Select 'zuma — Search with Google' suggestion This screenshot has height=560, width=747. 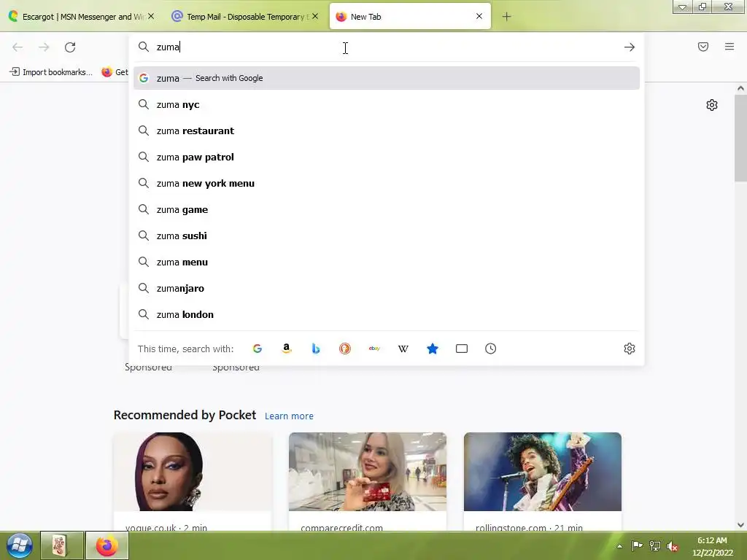click(x=387, y=78)
